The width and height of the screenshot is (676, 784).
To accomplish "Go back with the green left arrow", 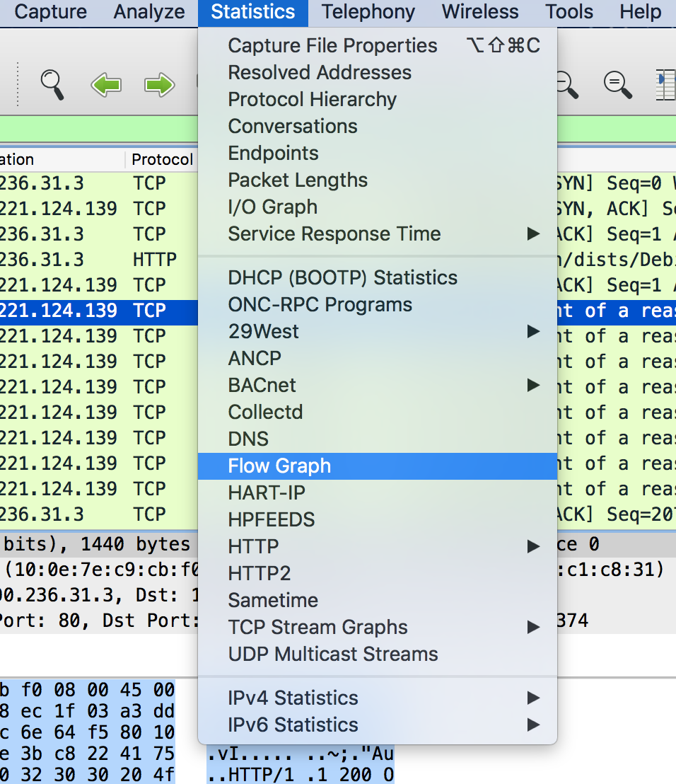I will click(x=106, y=84).
